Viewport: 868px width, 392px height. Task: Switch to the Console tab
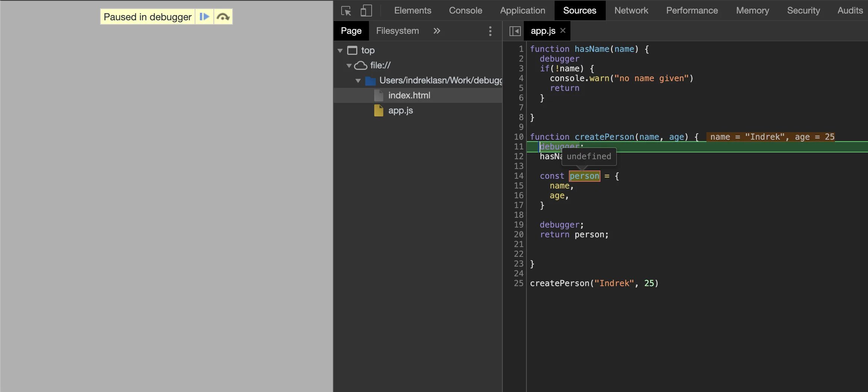pos(466,11)
